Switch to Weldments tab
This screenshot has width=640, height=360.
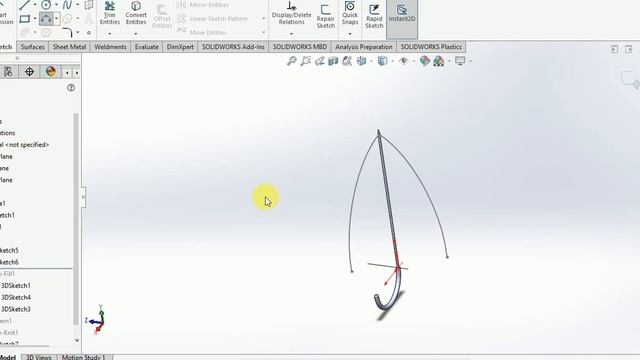pyautogui.click(x=110, y=47)
